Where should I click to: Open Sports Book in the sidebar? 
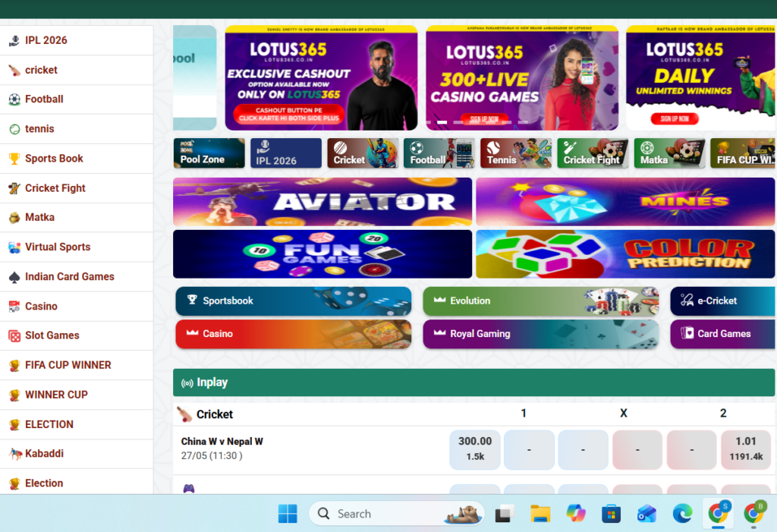[77, 159]
